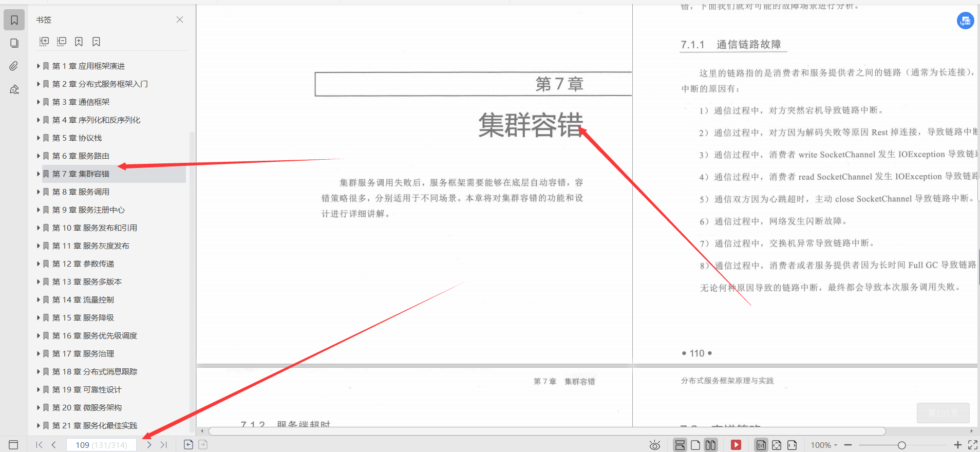The image size is (980, 452).
Task: Expand 第 3 章 通信框架 bookmark
Action: pyautogui.click(x=39, y=102)
